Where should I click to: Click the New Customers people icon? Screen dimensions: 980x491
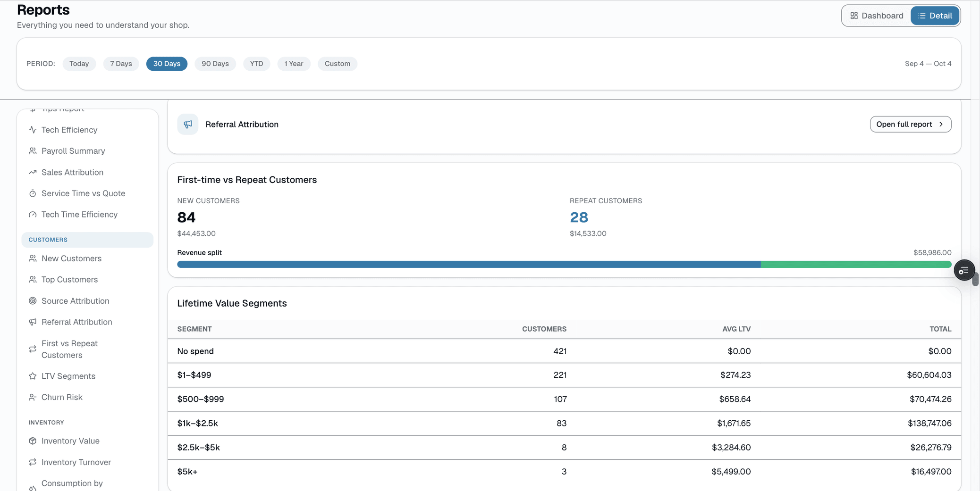[33, 258]
